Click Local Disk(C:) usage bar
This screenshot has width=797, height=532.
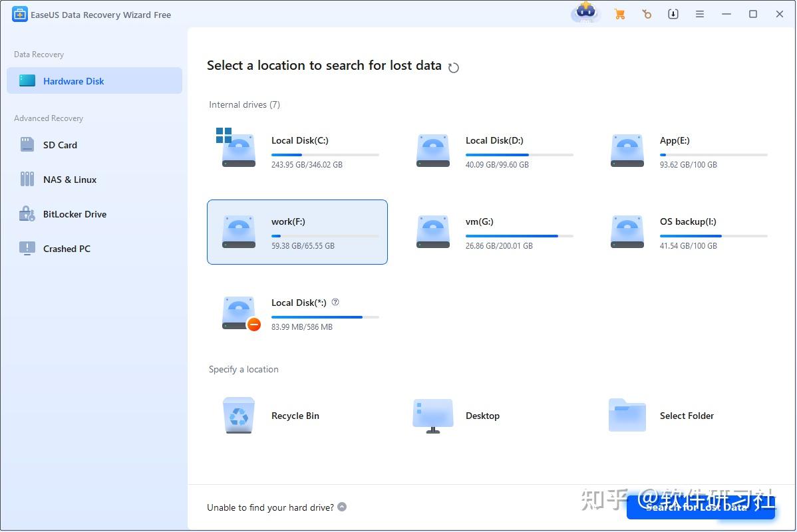point(325,154)
